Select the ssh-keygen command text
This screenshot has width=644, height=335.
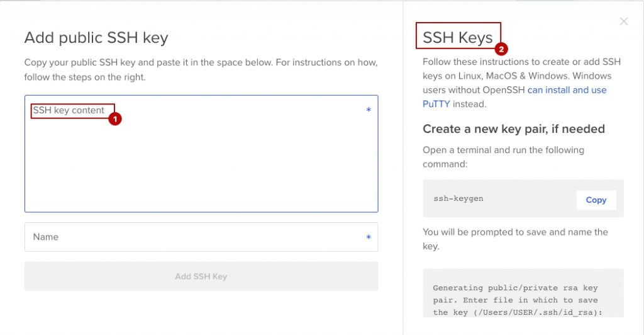pos(458,198)
